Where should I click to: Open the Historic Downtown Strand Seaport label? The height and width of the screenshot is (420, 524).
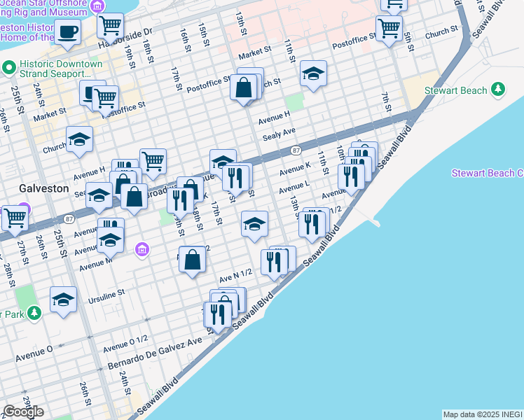(x=61, y=69)
